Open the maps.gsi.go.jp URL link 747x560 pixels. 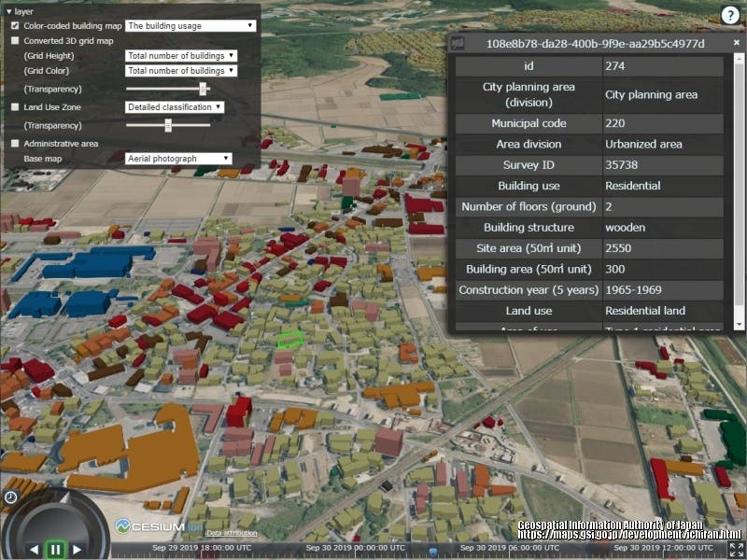629,535
